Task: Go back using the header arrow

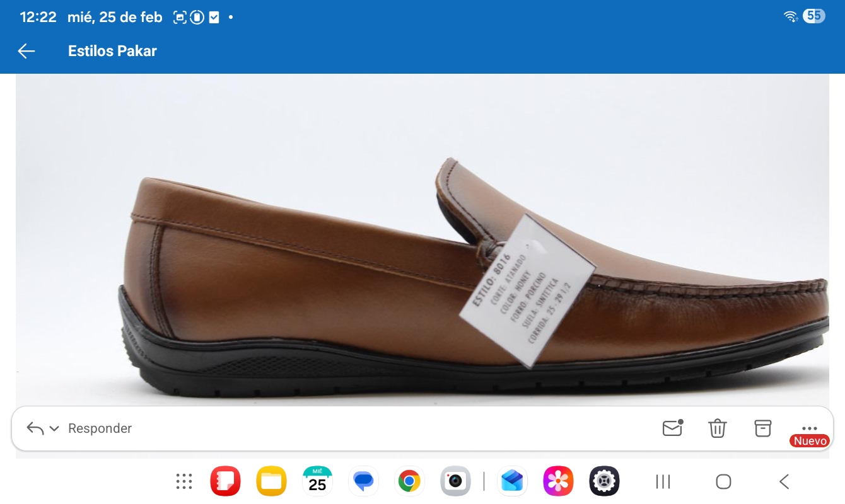Action: (x=26, y=51)
